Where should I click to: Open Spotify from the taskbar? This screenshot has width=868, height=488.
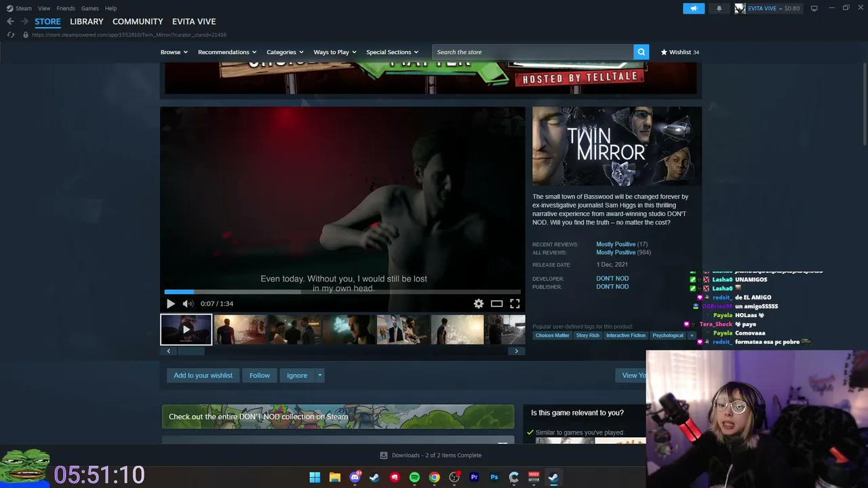coord(414,477)
